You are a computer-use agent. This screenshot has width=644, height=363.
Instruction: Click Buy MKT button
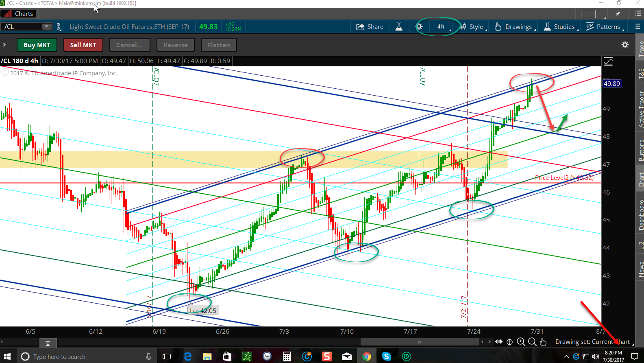pyautogui.click(x=37, y=45)
